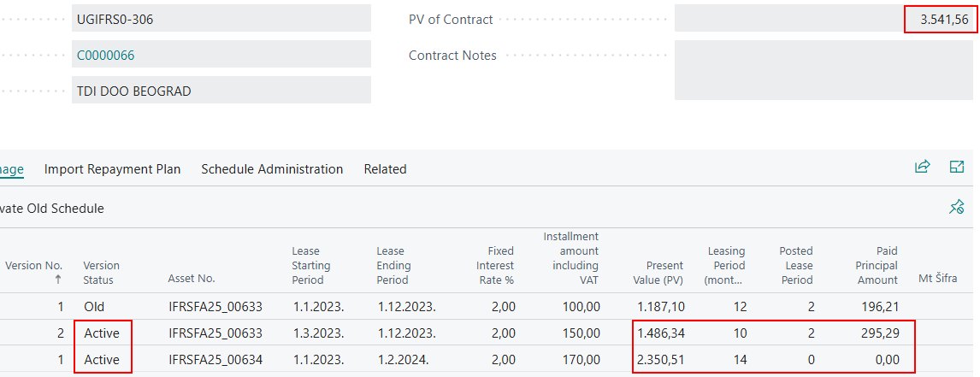This screenshot has width=980, height=377.
Task: Click the Leasing Period column header
Action: pyautogui.click(x=724, y=265)
